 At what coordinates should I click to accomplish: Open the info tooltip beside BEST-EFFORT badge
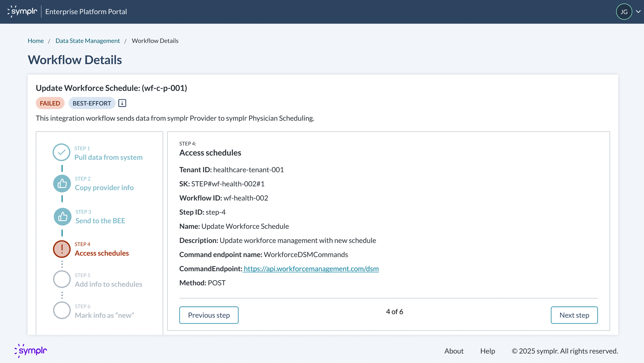tap(122, 103)
